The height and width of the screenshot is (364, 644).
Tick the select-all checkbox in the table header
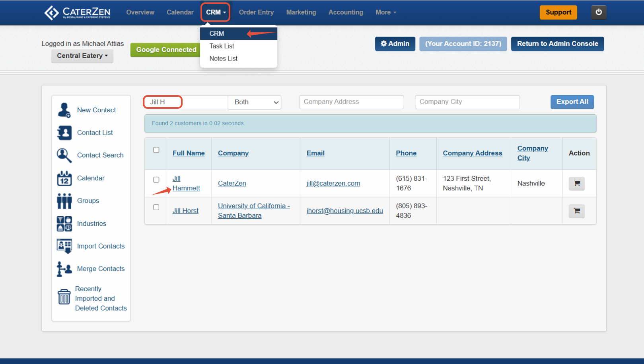tap(156, 150)
